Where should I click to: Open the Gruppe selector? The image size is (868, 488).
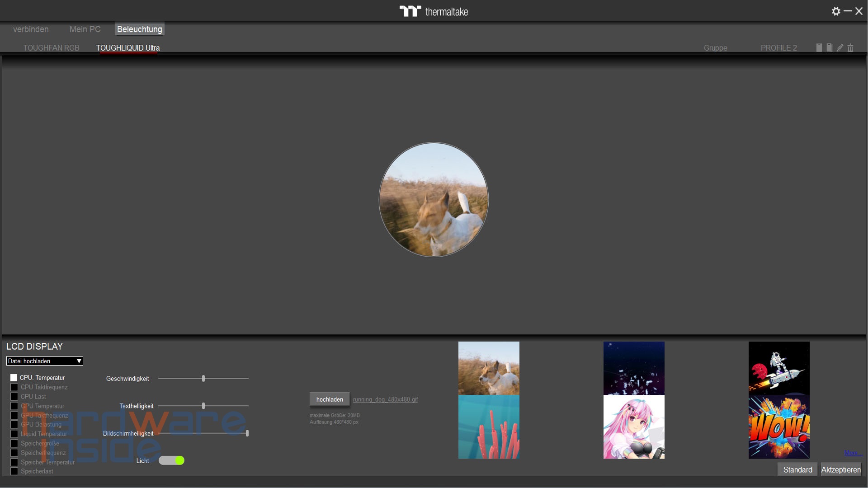[715, 48]
